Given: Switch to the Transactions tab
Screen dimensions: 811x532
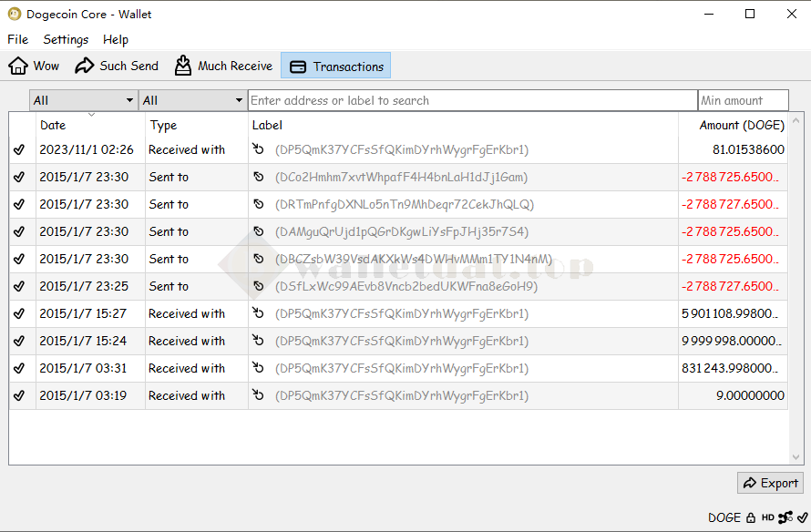Looking at the screenshot, I should (x=336, y=66).
